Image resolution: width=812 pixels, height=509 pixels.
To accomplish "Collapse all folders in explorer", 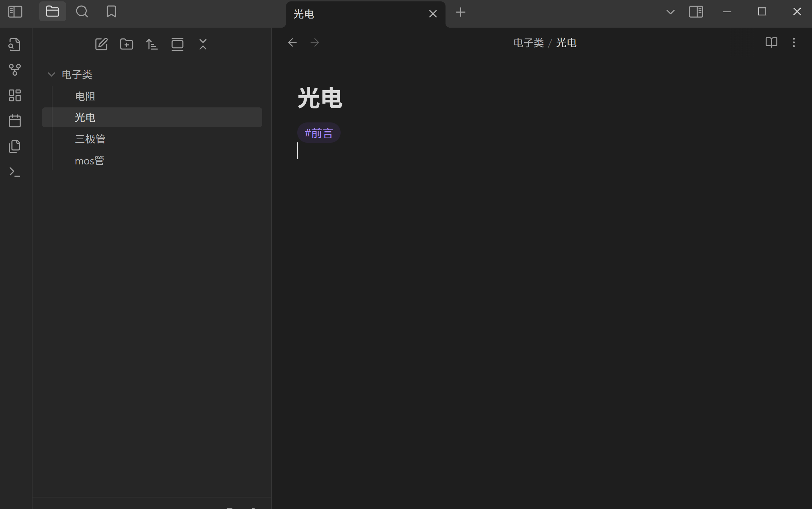I will pyautogui.click(x=203, y=44).
